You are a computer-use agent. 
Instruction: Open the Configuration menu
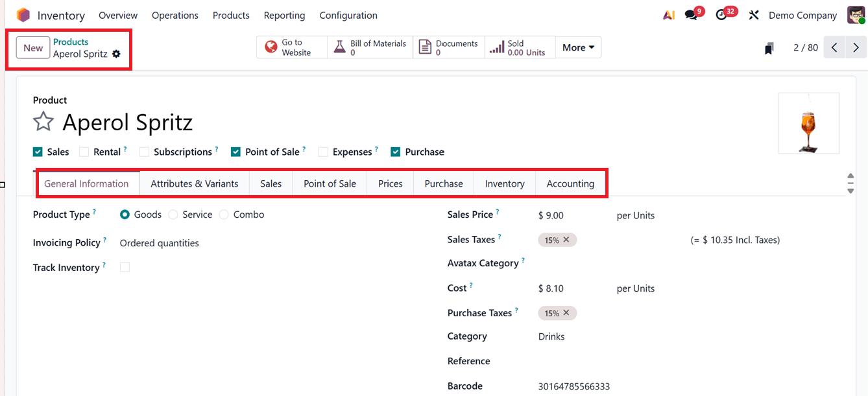pos(348,15)
